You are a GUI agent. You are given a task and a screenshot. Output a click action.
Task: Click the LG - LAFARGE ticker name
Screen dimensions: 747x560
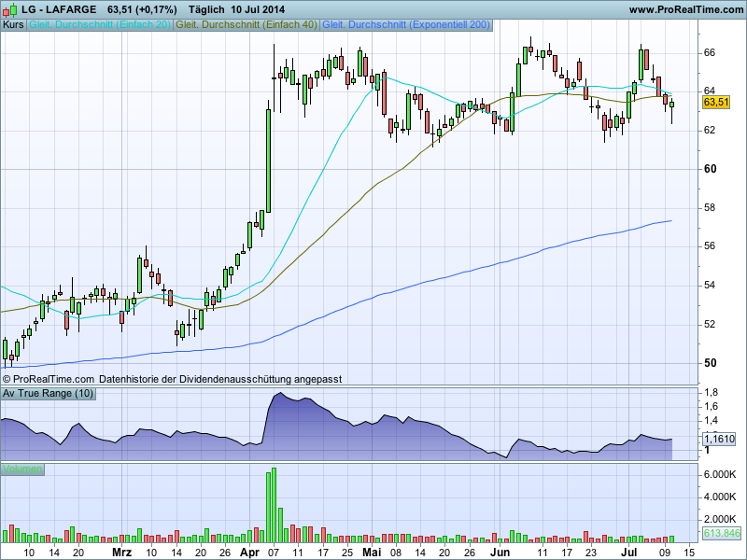point(59,9)
